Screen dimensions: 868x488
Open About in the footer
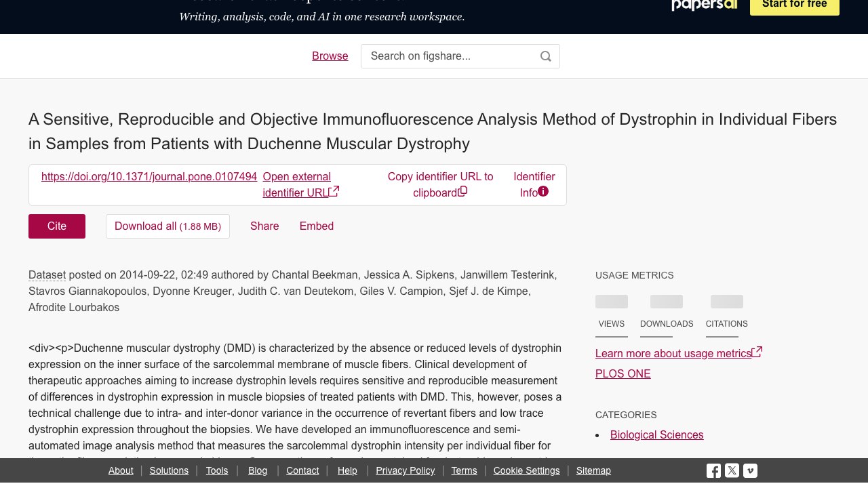(x=121, y=470)
